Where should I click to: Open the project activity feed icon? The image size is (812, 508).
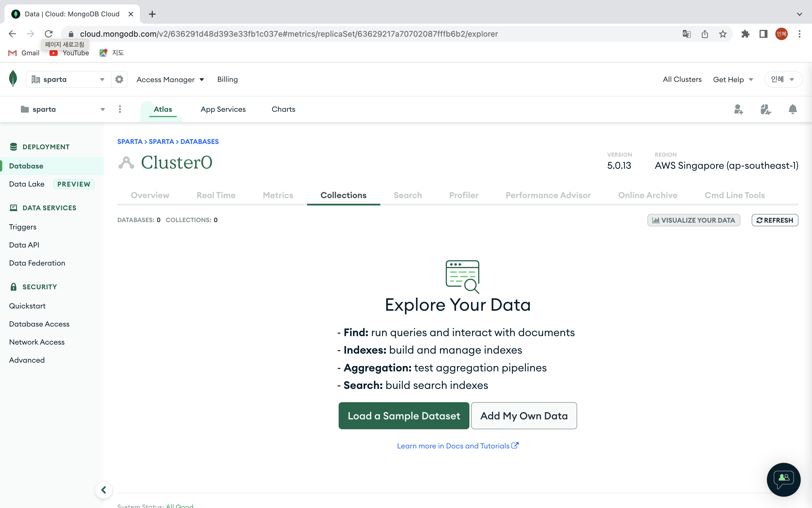tap(765, 109)
